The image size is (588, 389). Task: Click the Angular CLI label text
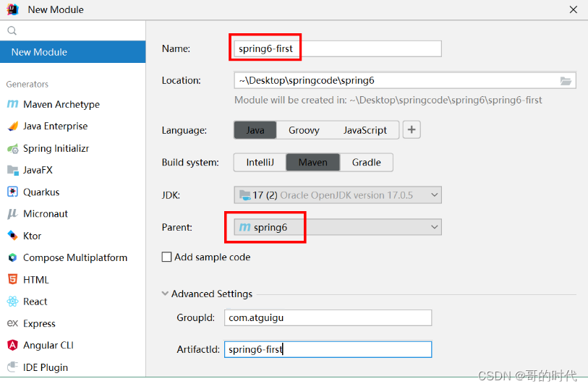pyautogui.click(x=48, y=345)
